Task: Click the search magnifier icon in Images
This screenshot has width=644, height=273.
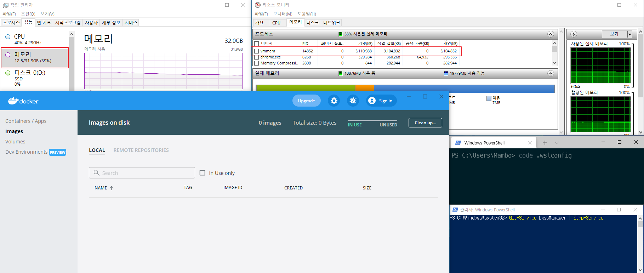Action: pyautogui.click(x=96, y=173)
